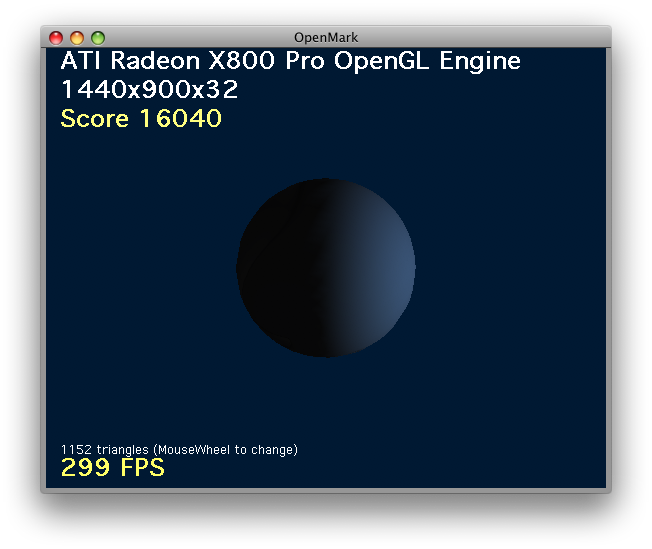Click the OpenMark window title
The height and width of the screenshot is (549, 652).
point(326,38)
